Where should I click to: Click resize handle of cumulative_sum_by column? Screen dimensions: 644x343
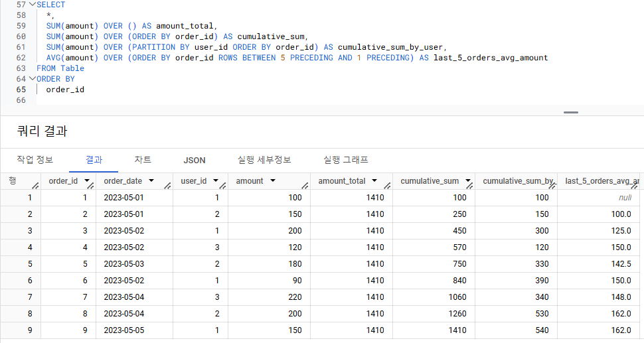pos(552,186)
